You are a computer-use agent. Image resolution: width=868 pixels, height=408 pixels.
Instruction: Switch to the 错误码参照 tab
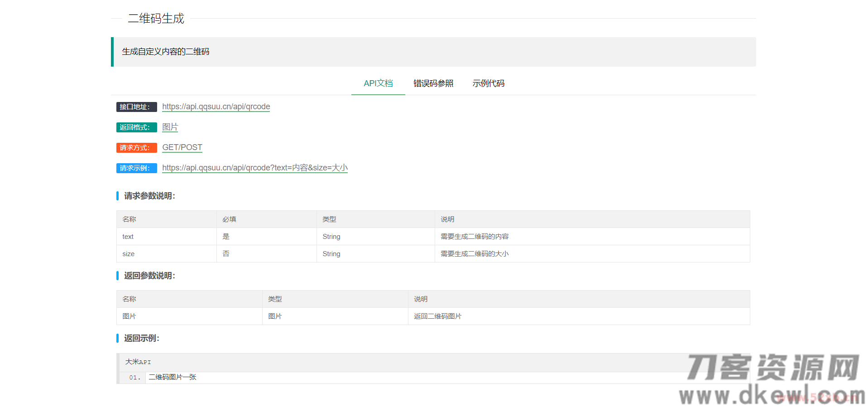point(433,83)
